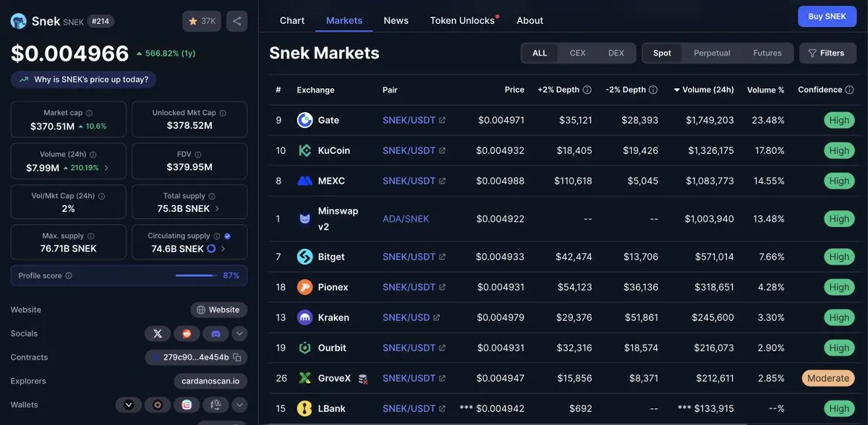Screen dimensions: 868x425
Task: Open the Website link button
Action: 218,309
